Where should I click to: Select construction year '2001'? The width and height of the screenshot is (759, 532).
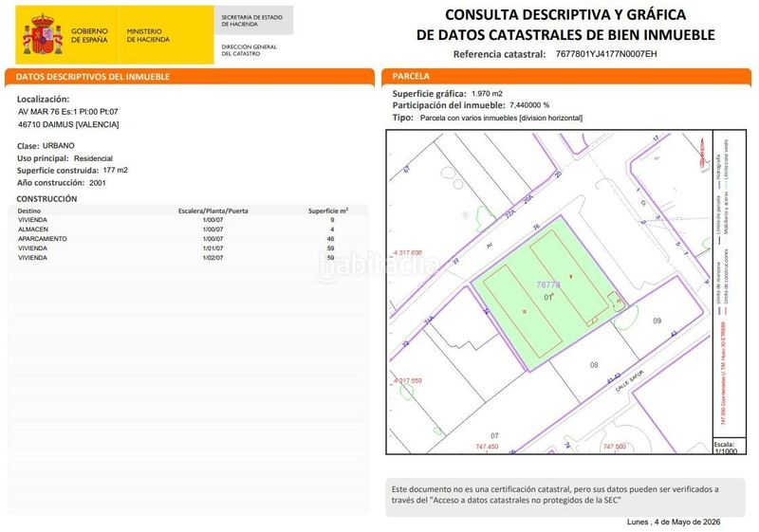point(98,183)
